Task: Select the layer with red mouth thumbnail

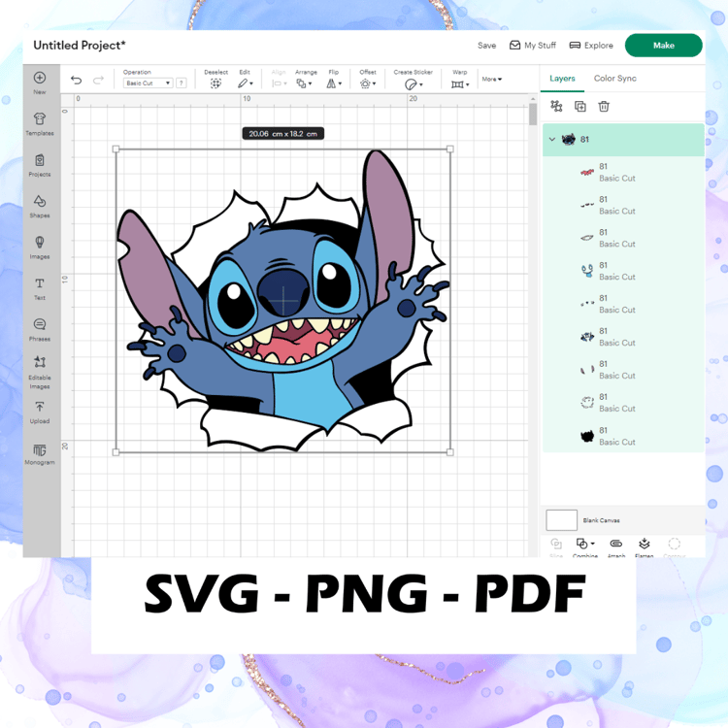Action: coord(623,172)
